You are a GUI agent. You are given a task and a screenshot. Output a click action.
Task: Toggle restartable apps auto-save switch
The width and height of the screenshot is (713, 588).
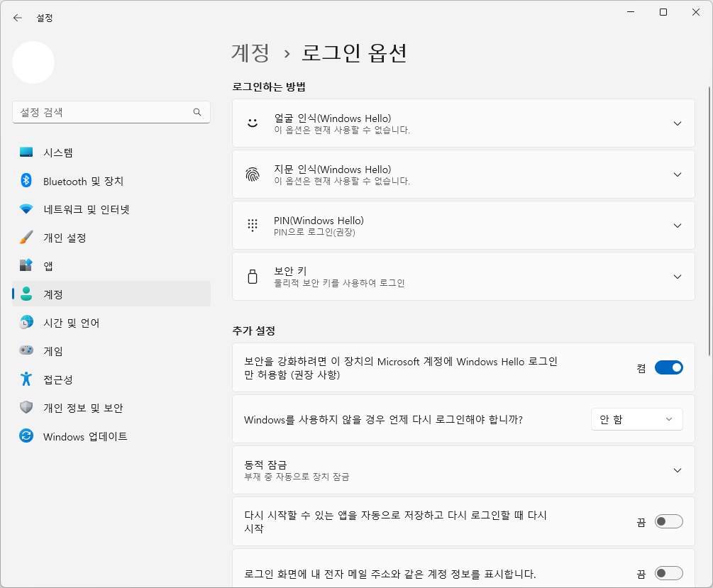[x=668, y=521]
